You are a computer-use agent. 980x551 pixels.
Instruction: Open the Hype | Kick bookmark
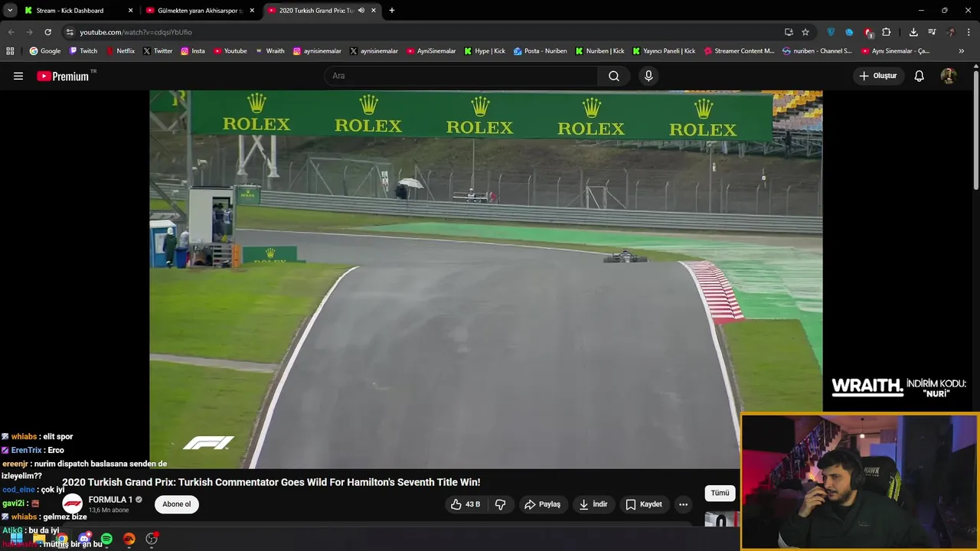tap(485, 51)
